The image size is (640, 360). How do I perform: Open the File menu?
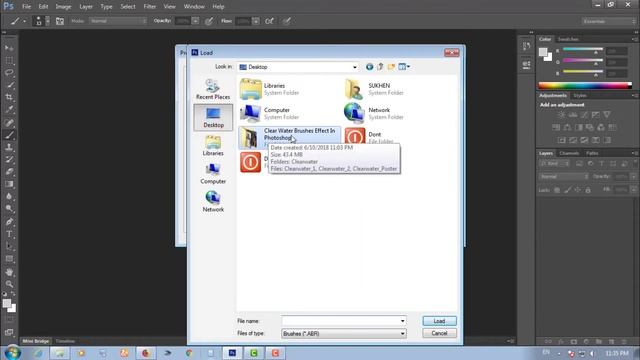point(26,7)
